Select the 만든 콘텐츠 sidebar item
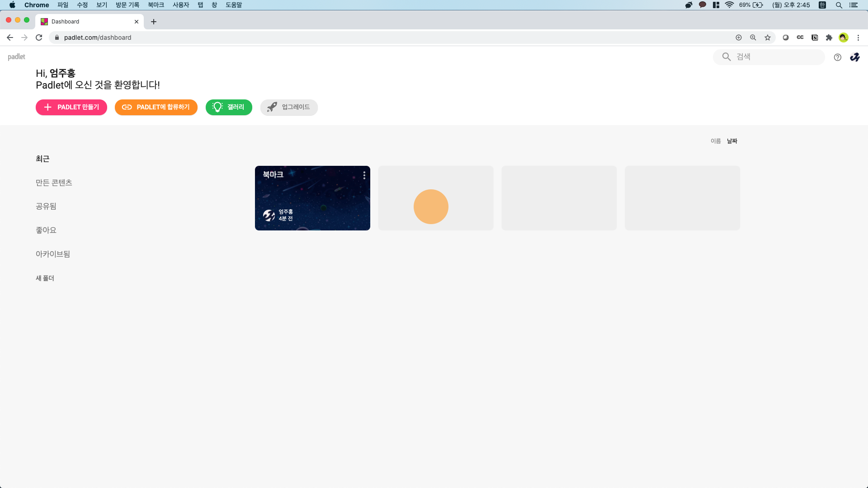 point(54,183)
